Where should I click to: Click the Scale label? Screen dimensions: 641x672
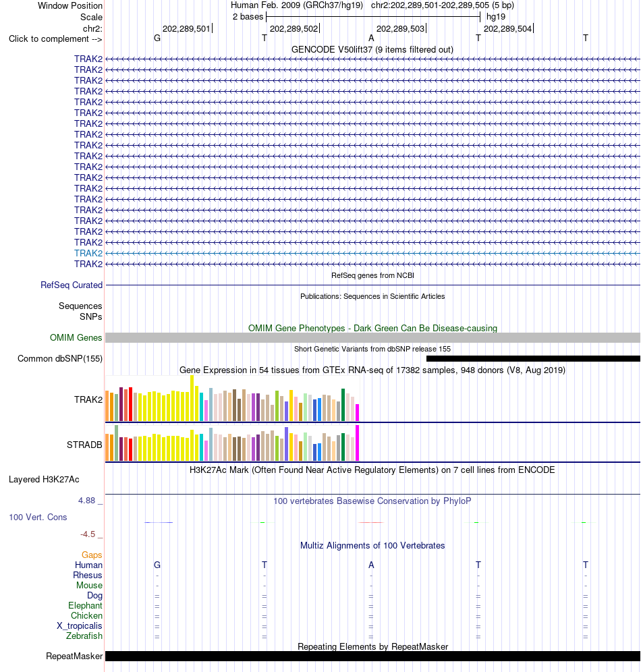[91, 17]
